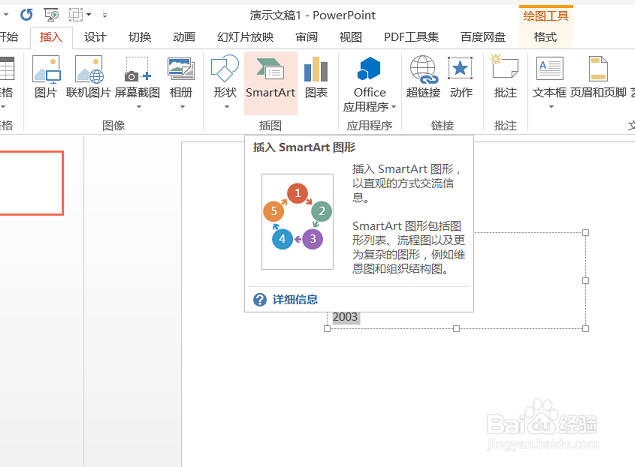
Task: Click the right-middle handle of text box
Action: [585, 280]
